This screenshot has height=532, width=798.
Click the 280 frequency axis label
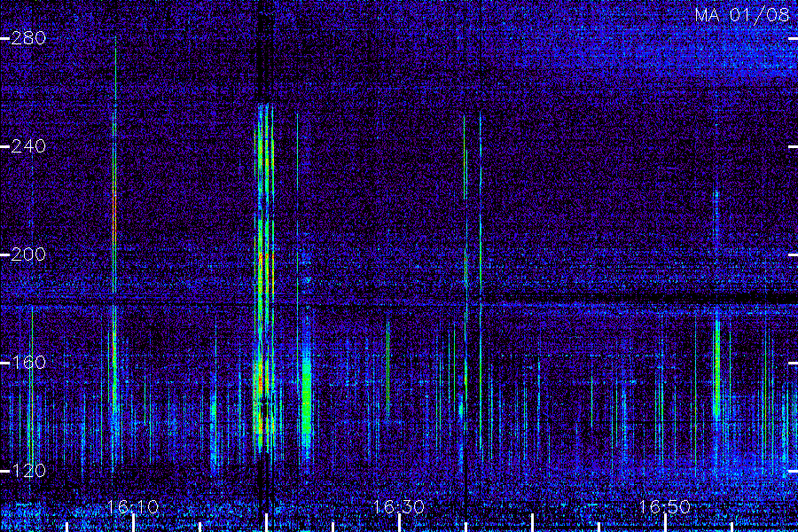(x=28, y=38)
